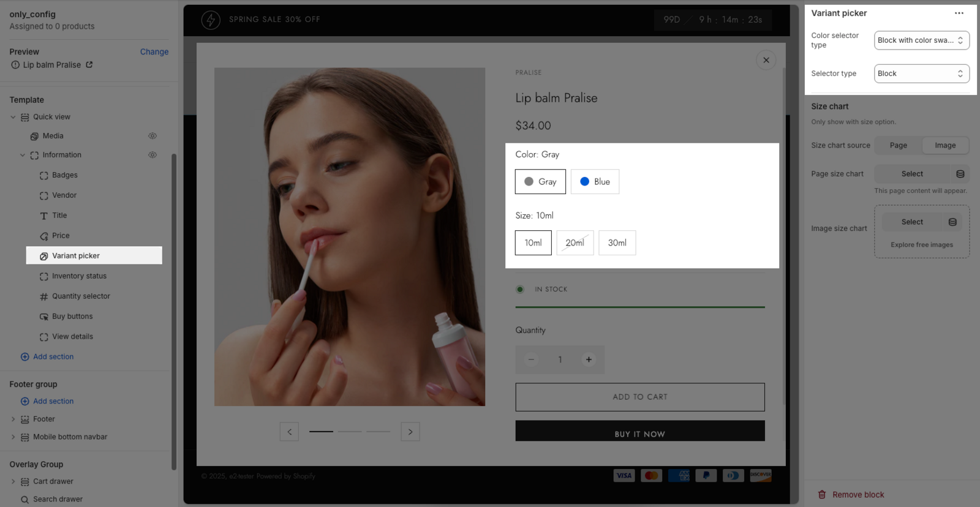Open the Lip balm Praline preview external link icon

(x=89, y=65)
